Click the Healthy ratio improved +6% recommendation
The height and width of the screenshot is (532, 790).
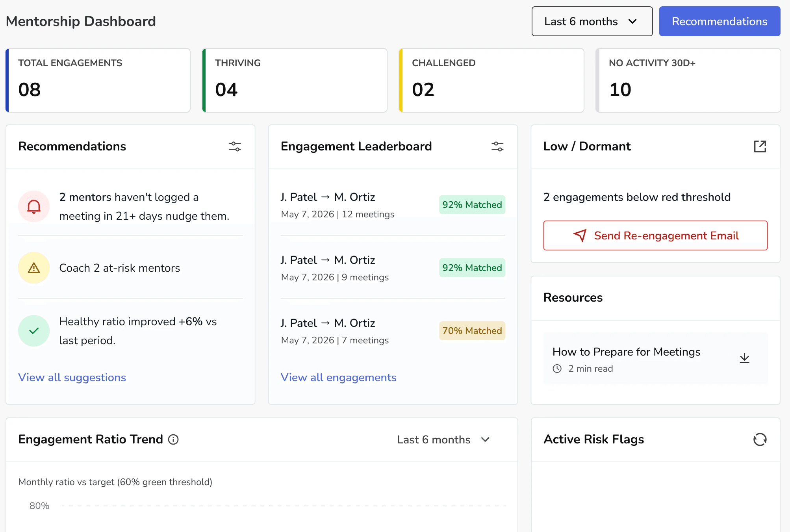point(130,331)
